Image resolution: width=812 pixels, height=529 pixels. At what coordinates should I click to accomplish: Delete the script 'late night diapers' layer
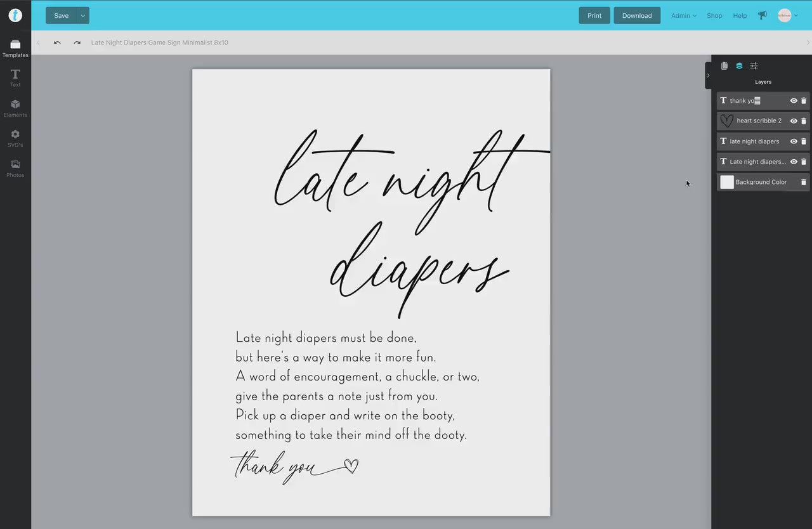[x=804, y=141]
